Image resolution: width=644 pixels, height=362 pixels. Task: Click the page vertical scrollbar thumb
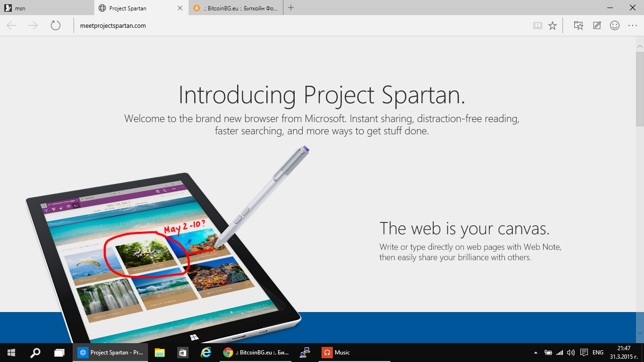coord(640,90)
